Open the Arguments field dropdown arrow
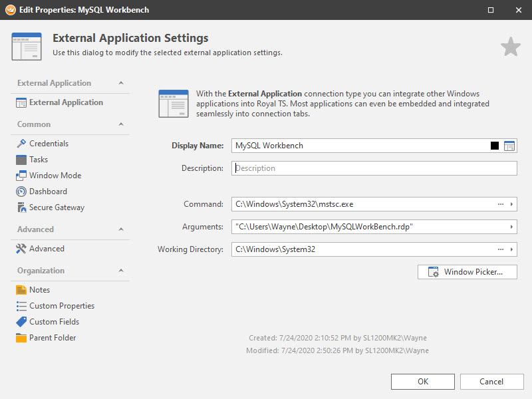Viewport: 532px width, 399px height. tap(511, 227)
